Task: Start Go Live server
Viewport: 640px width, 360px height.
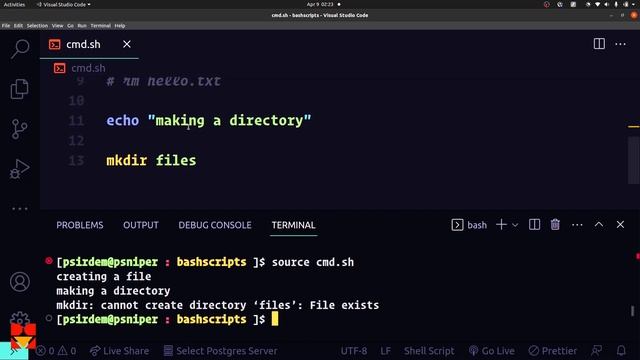Action: coord(491,351)
